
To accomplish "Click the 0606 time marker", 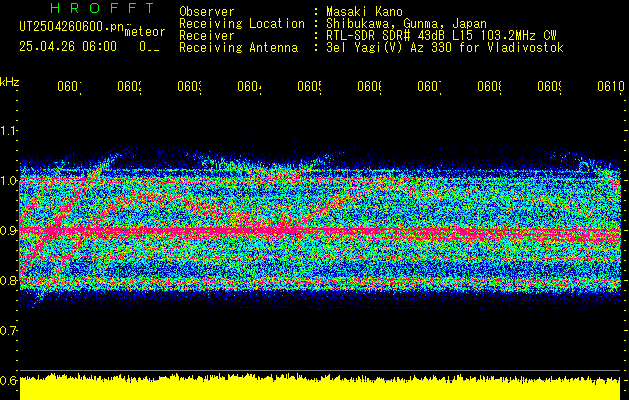I will [369, 86].
